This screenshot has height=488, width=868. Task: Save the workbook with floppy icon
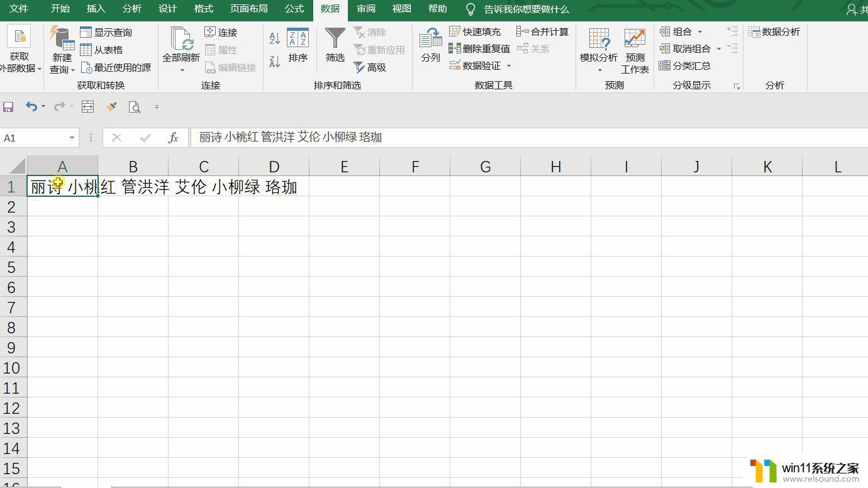(8, 107)
